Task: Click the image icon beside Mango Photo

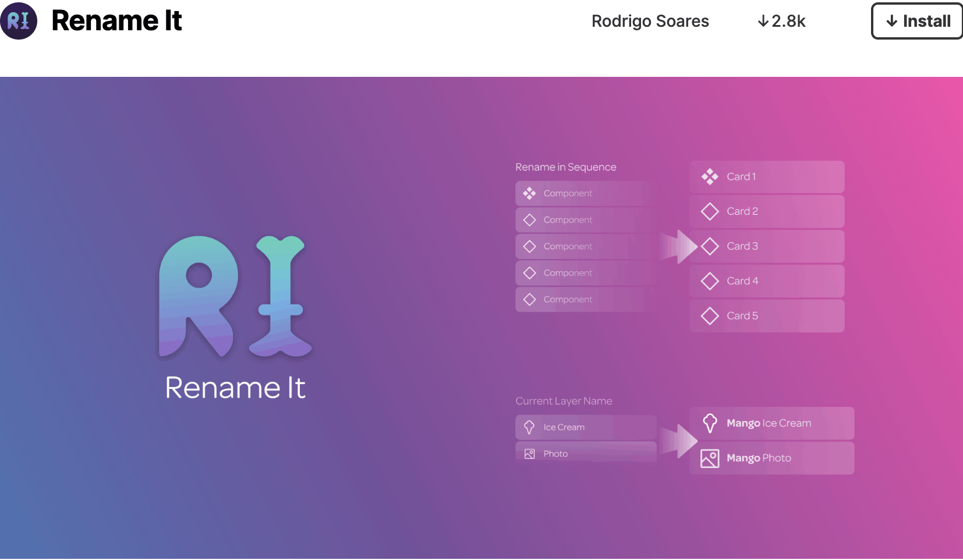Action: [710, 458]
